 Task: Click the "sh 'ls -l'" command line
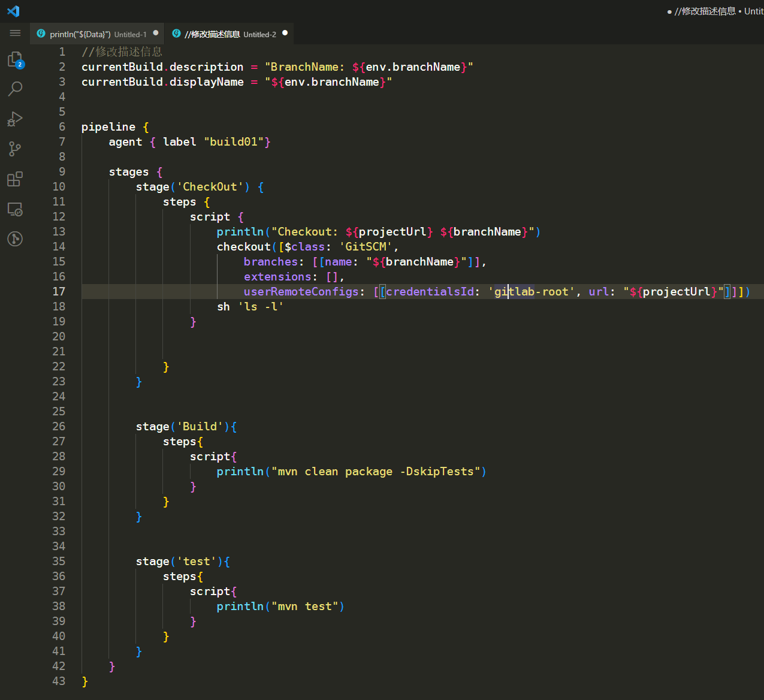(x=250, y=307)
